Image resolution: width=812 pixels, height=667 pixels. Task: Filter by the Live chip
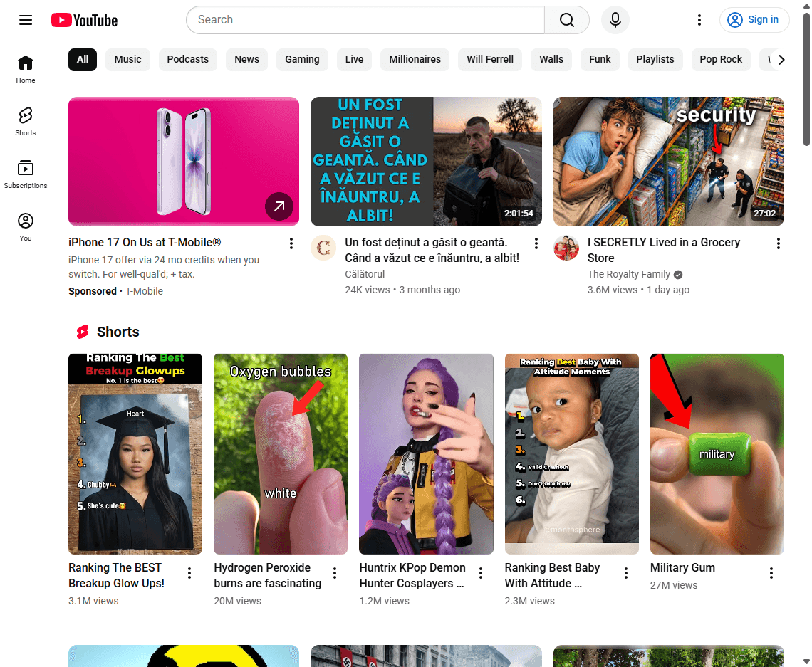(x=354, y=60)
